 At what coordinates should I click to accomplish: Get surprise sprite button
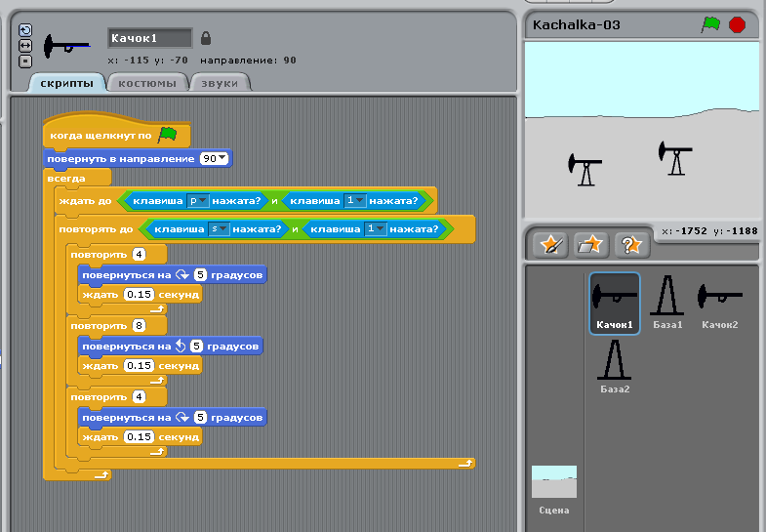pyautogui.click(x=631, y=244)
